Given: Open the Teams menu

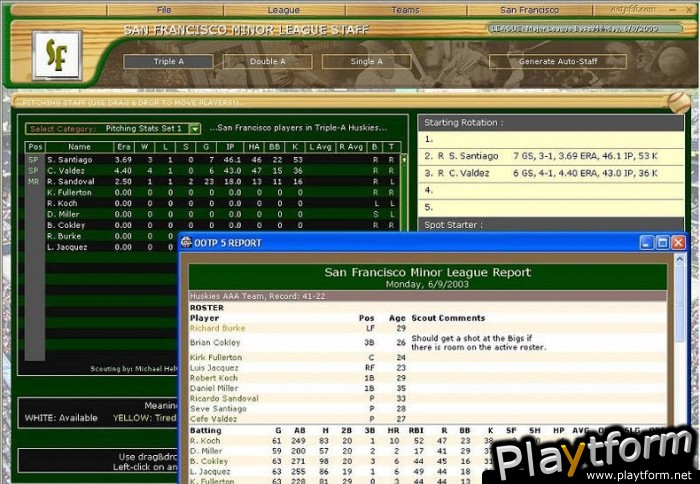Looking at the screenshot, I should (x=405, y=10).
